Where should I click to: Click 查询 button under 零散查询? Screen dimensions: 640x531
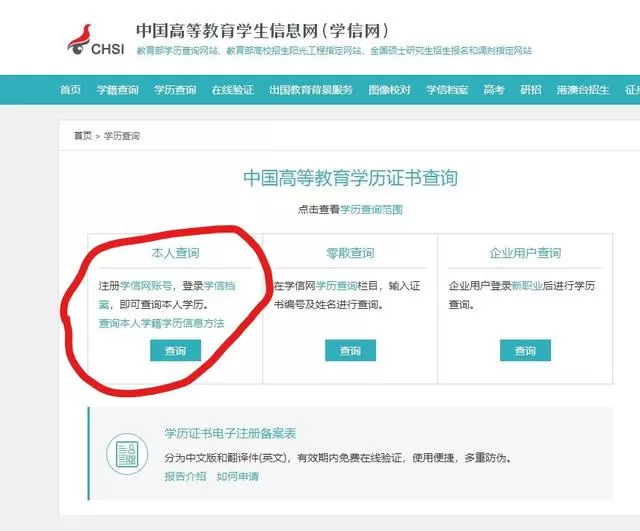tap(350, 350)
